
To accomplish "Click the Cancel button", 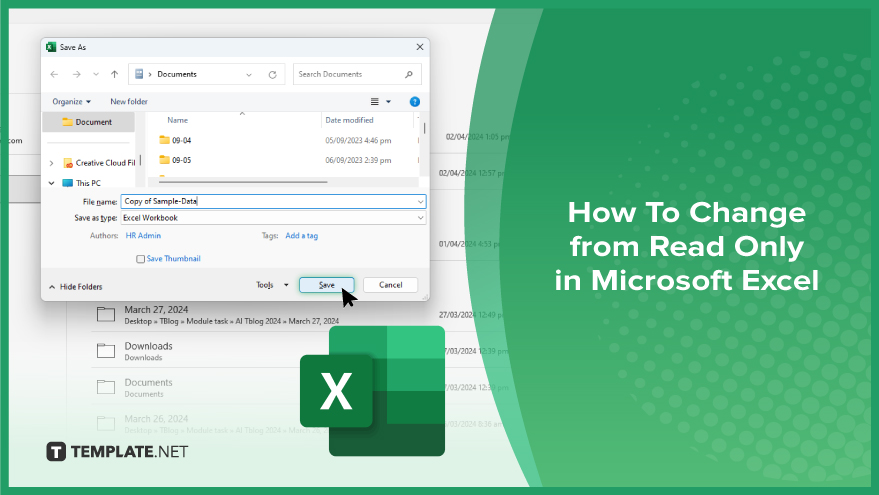I will (390, 285).
